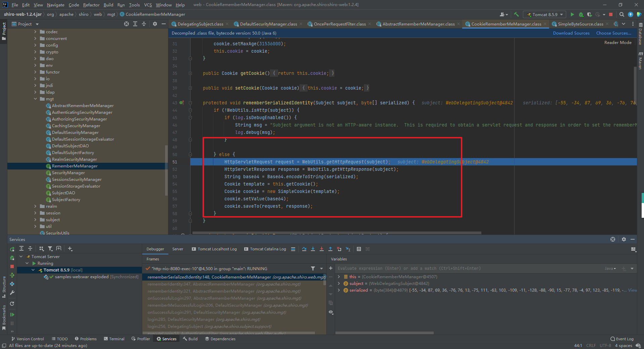Click Rerun icon in the Services sidebar
644x349 pixels.
pos(12,249)
